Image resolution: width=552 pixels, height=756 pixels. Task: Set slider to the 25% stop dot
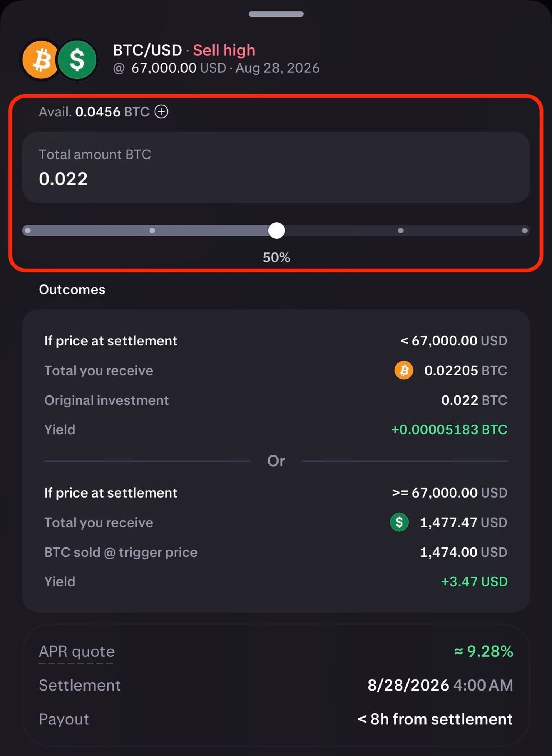coord(152,230)
